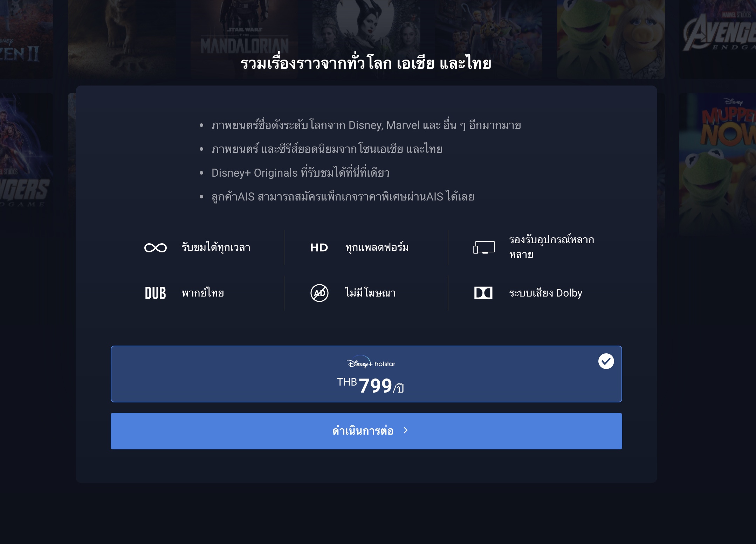Click the HD quality icon
Screen dimensions: 756x544
319,248
